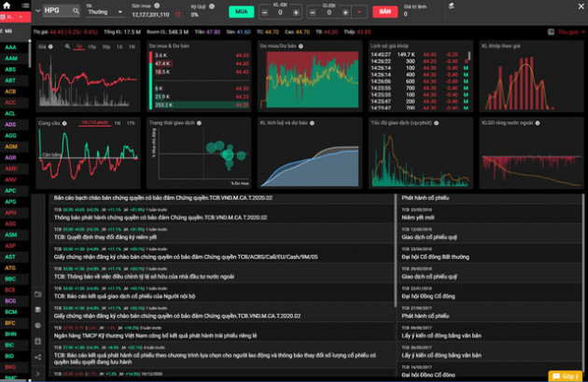Switch price chart to 15p timeframe
The height and width of the screenshot is (382, 588).
[x=92, y=45]
